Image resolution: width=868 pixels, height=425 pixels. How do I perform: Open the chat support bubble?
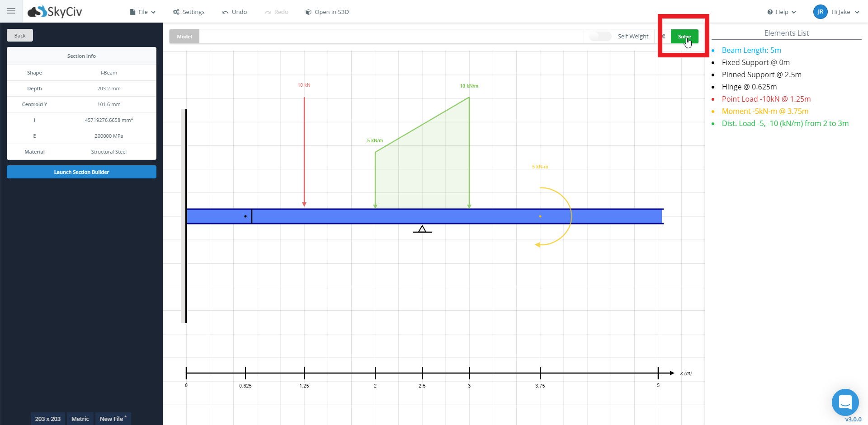(x=845, y=402)
